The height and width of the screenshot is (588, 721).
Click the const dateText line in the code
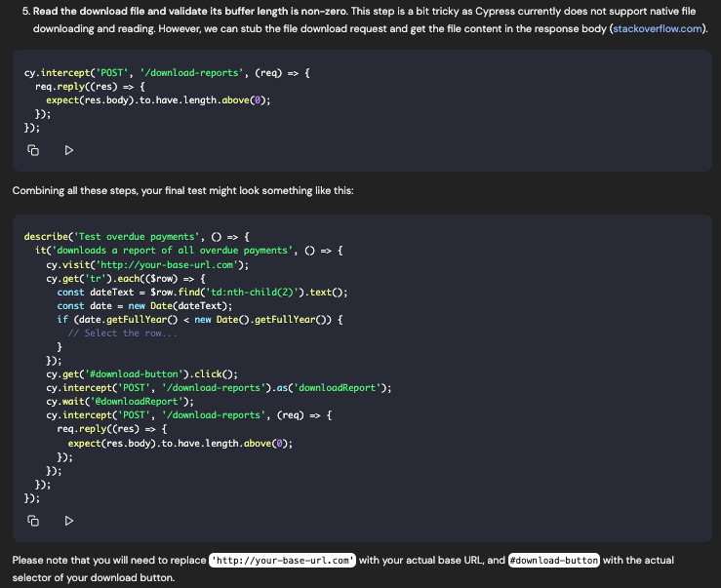point(202,292)
